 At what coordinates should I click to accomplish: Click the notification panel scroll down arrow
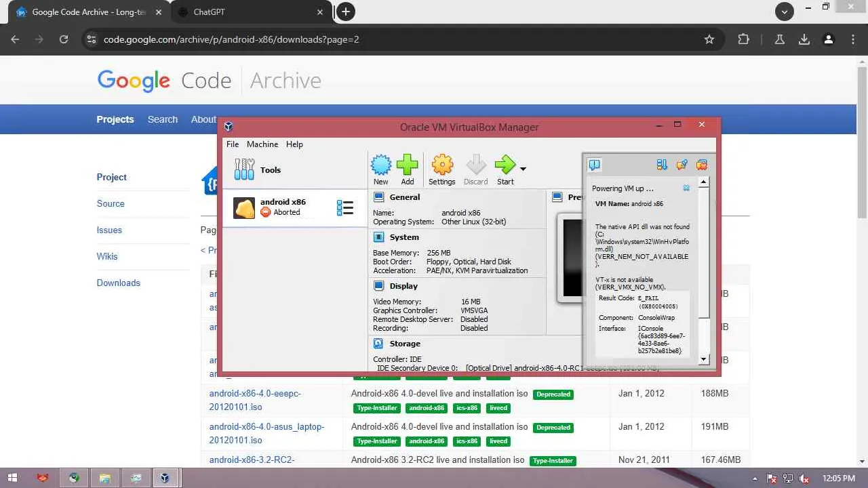[x=704, y=359]
